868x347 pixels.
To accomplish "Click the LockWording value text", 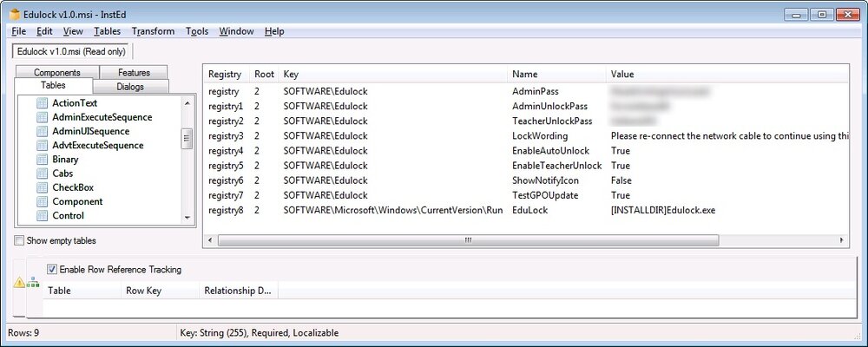I will click(x=730, y=136).
